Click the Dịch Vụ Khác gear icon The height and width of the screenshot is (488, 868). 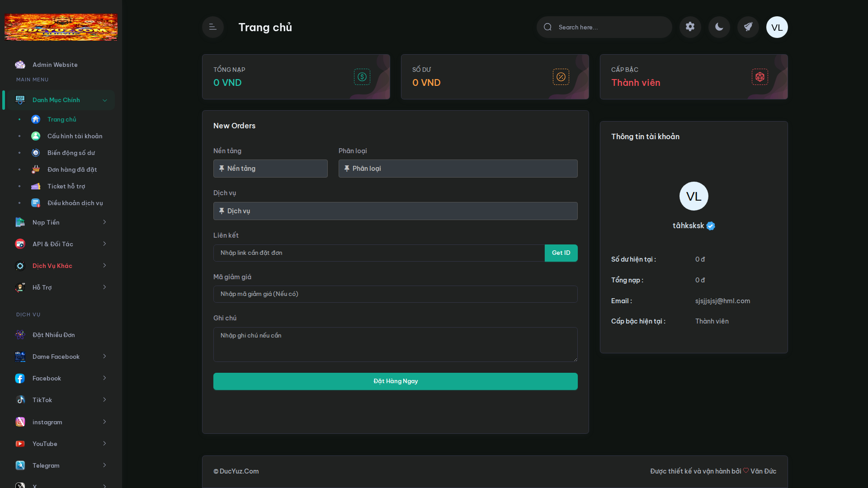pyautogui.click(x=20, y=266)
